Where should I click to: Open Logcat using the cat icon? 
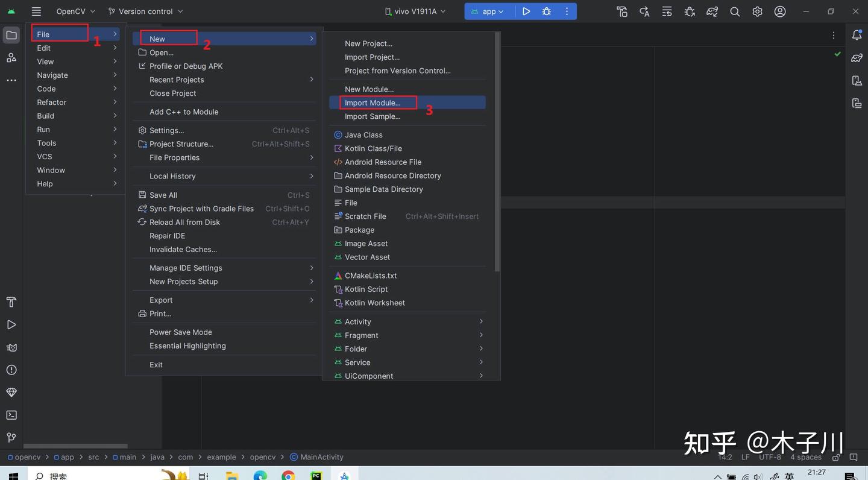coord(11,347)
